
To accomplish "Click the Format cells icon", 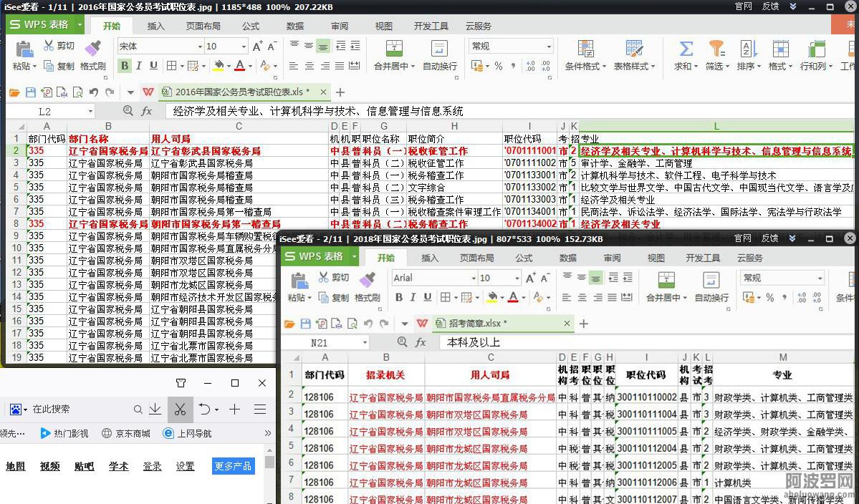I will coord(780,49).
